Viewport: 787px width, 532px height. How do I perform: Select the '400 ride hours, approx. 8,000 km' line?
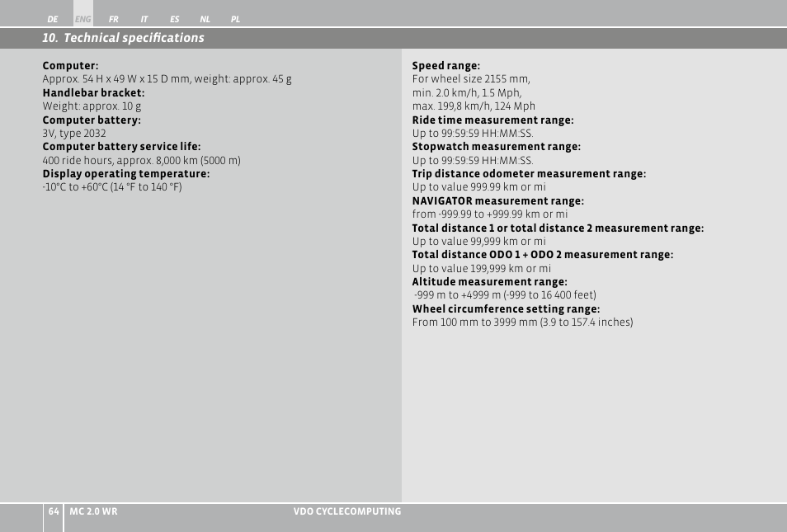(x=141, y=161)
